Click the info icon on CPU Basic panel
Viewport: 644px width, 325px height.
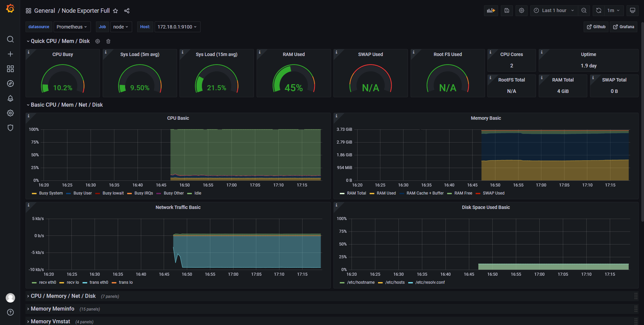tap(29, 116)
